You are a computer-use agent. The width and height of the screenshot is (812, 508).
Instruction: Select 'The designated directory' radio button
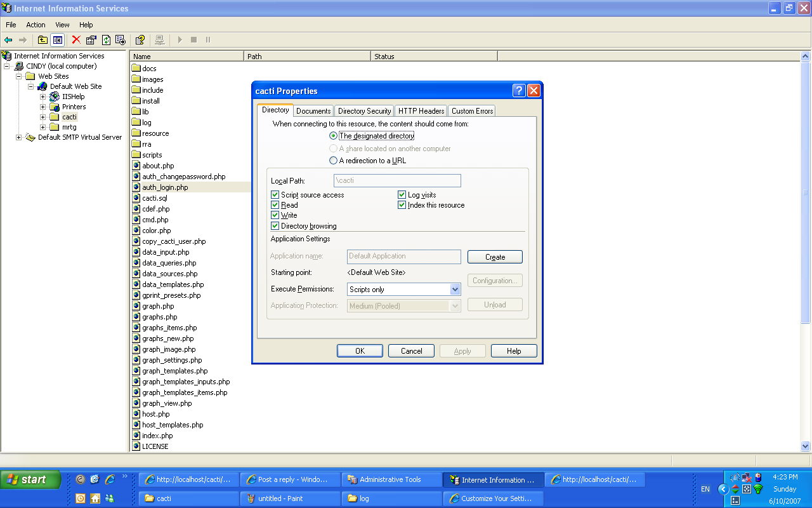(x=334, y=136)
